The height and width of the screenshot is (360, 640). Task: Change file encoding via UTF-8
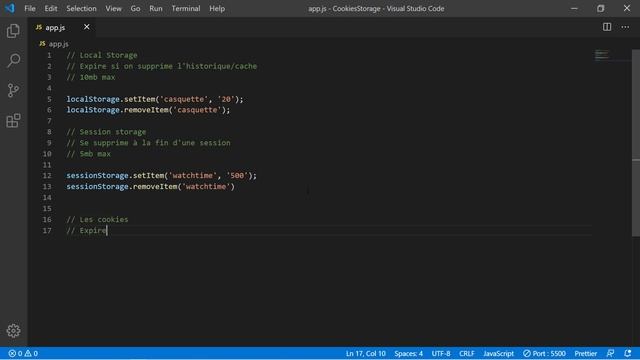(441, 353)
